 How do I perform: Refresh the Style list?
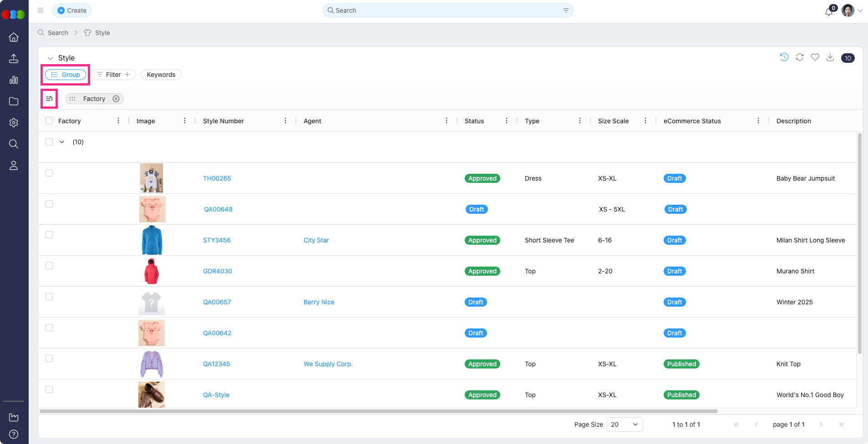pos(799,57)
